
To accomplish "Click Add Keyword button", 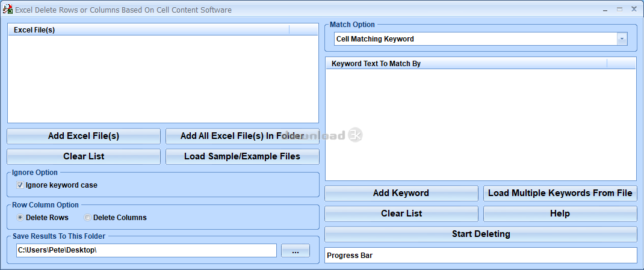I will click(401, 193).
